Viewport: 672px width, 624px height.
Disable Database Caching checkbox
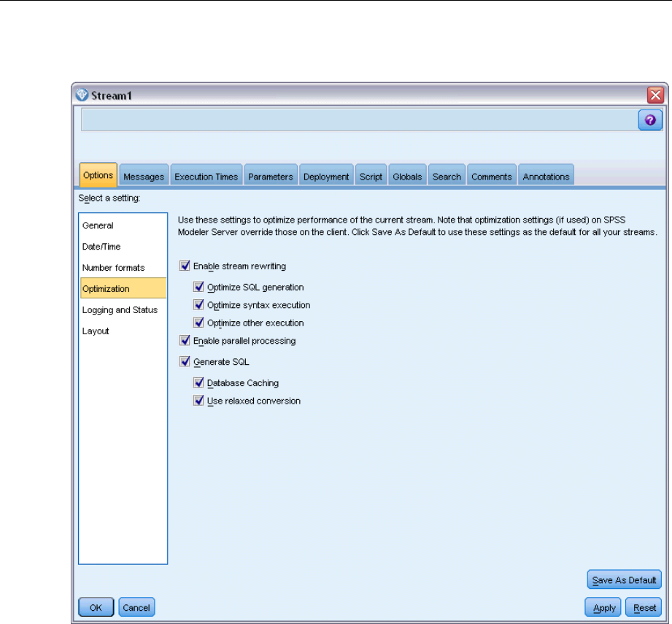tap(198, 382)
